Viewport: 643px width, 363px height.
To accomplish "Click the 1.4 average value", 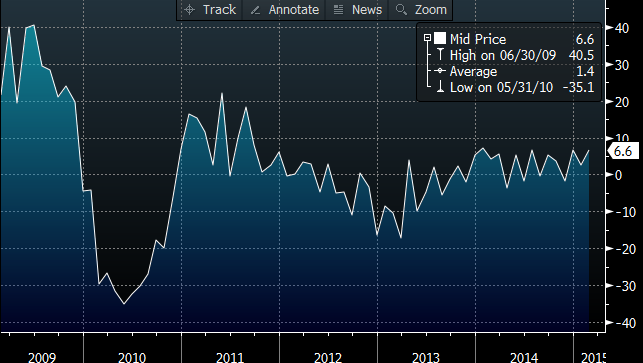I will click(x=585, y=71).
